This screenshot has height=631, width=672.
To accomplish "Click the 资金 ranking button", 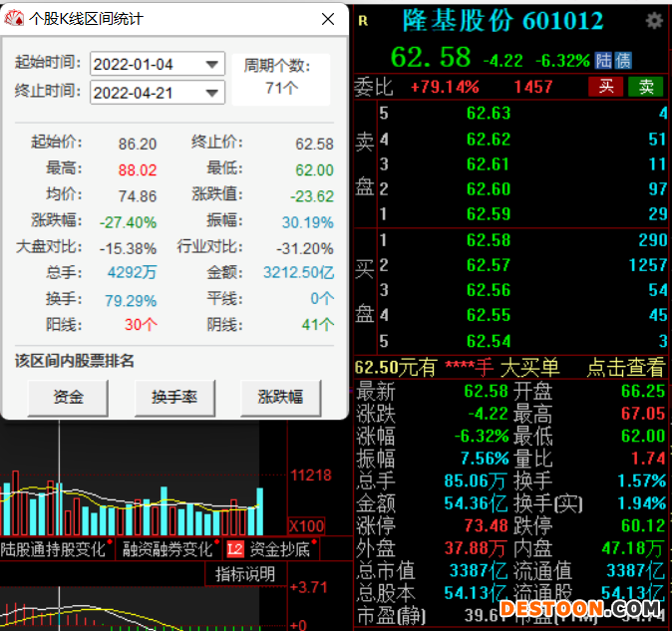I will point(68,398).
